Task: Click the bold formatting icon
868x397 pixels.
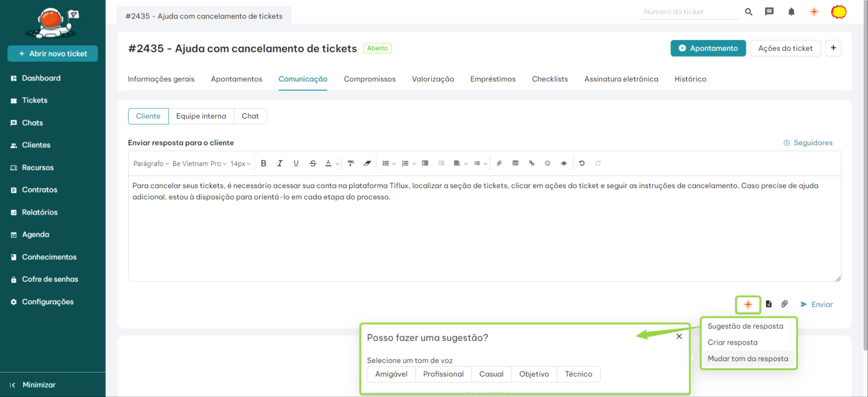Action: pos(263,163)
